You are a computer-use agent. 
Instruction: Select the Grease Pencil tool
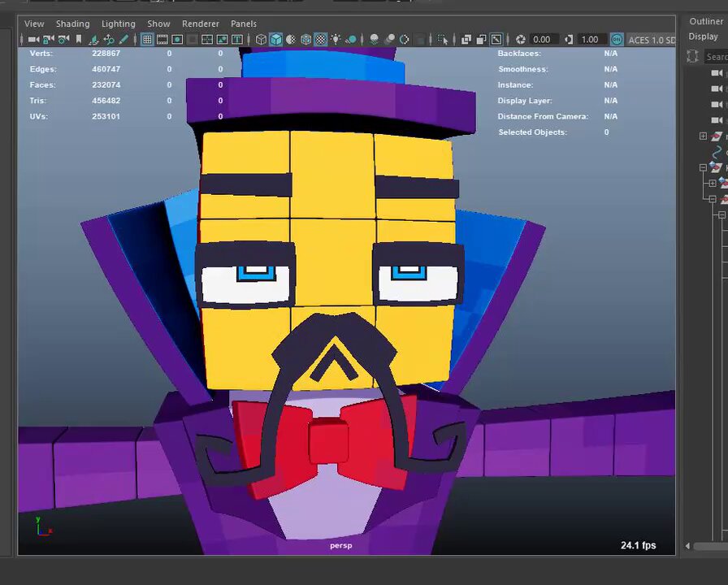point(123,40)
